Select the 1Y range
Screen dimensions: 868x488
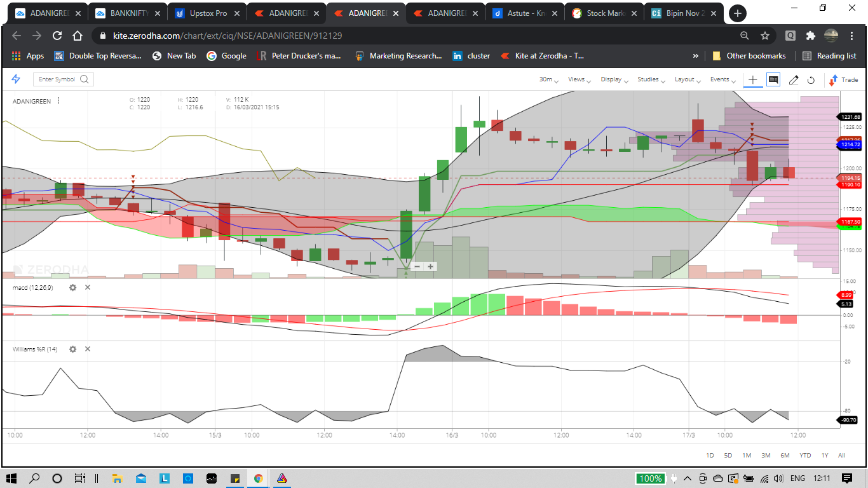coord(825,456)
